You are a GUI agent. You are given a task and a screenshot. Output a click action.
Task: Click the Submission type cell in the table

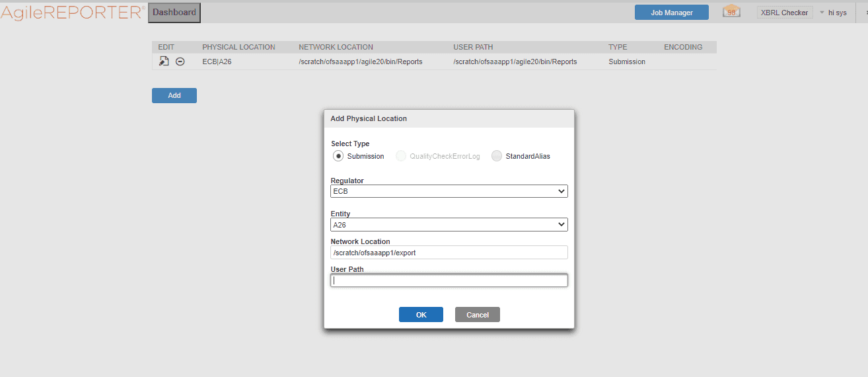pos(627,62)
